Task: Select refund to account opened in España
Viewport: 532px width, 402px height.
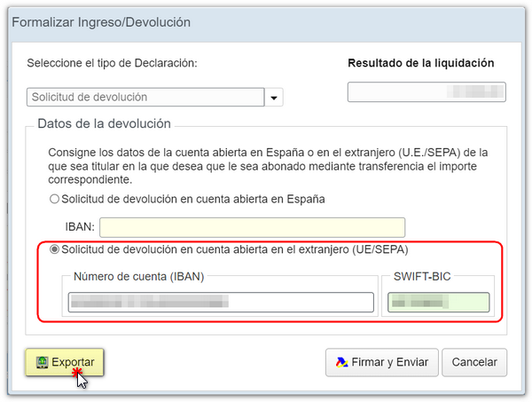Action: (x=55, y=199)
